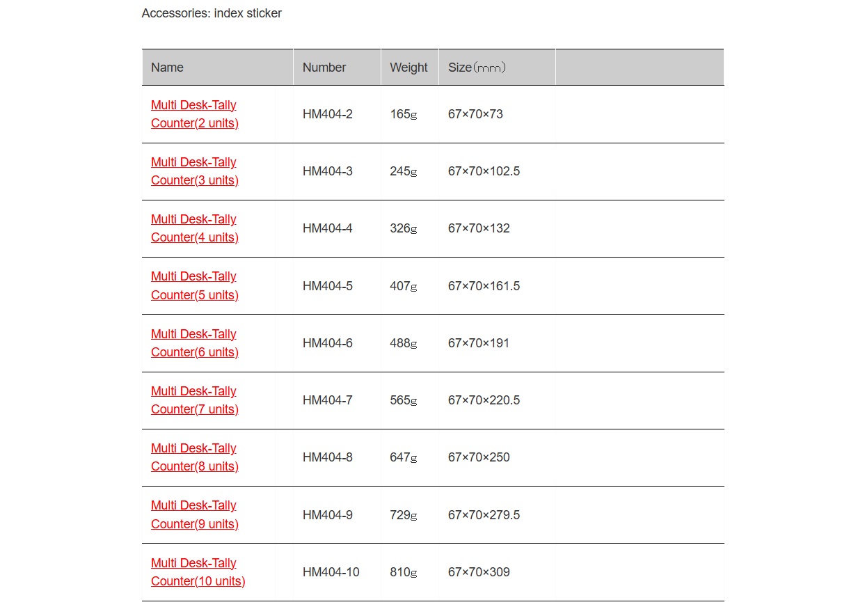Open Multi Desk-Tally Counter(7 units) link
865x616 pixels.
tap(195, 400)
